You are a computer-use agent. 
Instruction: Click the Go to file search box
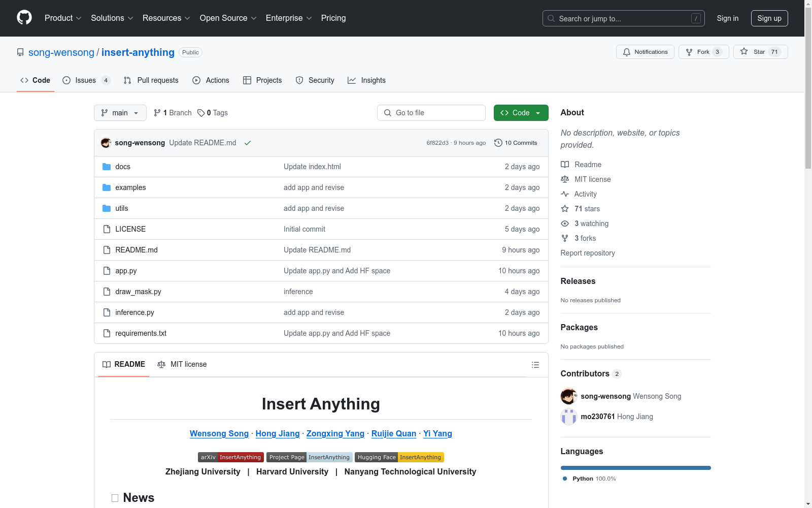pyautogui.click(x=431, y=113)
